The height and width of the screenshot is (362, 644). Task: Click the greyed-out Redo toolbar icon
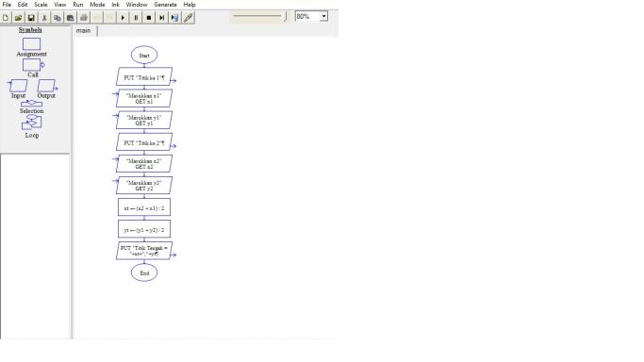pos(109,18)
